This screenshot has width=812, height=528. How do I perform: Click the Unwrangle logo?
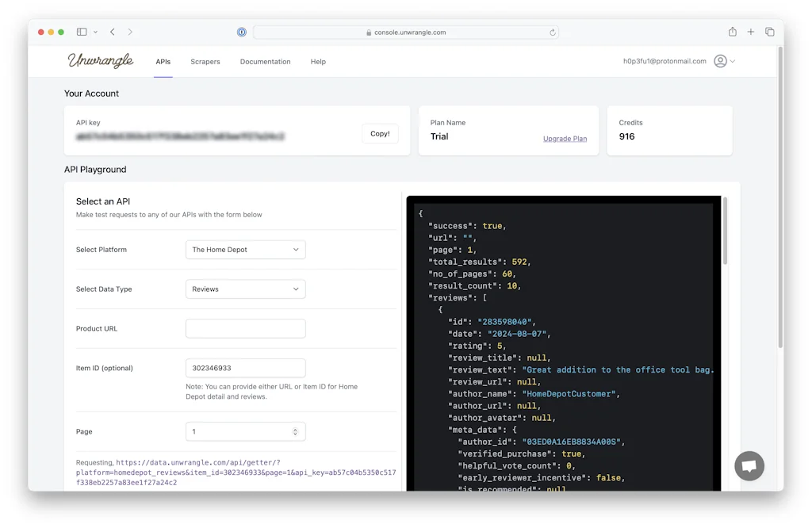point(100,60)
